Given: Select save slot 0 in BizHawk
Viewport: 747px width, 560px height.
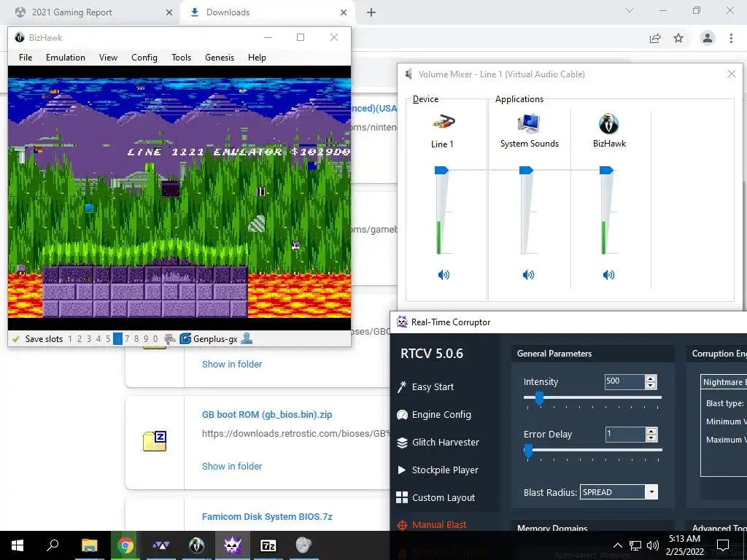Looking at the screenshot, I should 155,339.
